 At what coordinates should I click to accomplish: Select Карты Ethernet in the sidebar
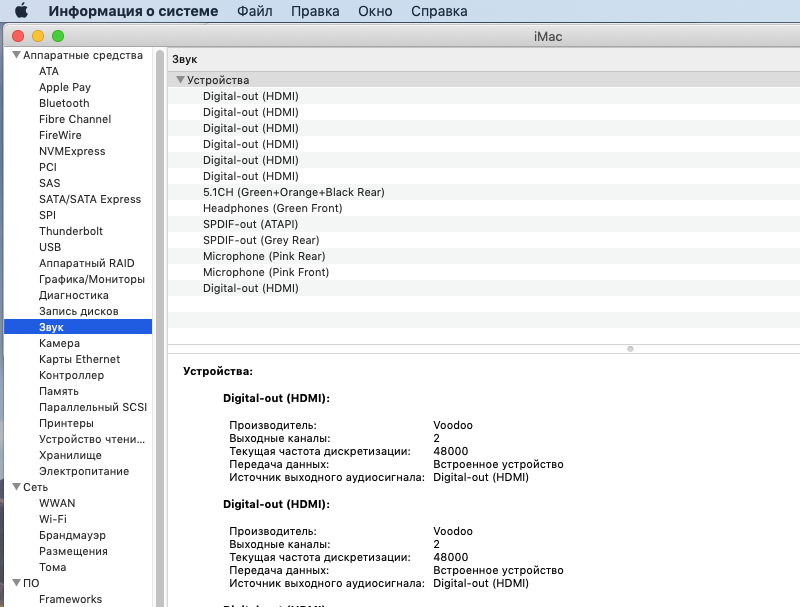coord(80,359)
